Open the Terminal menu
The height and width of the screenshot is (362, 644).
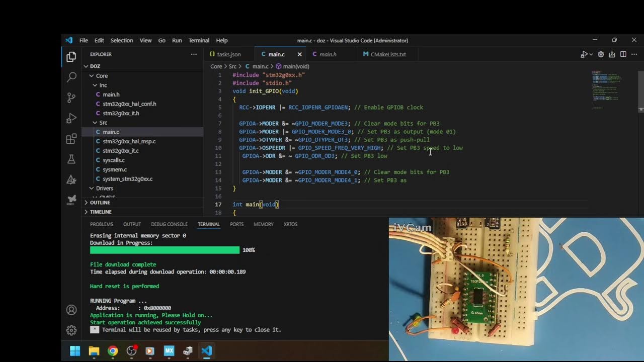[199, 40]
